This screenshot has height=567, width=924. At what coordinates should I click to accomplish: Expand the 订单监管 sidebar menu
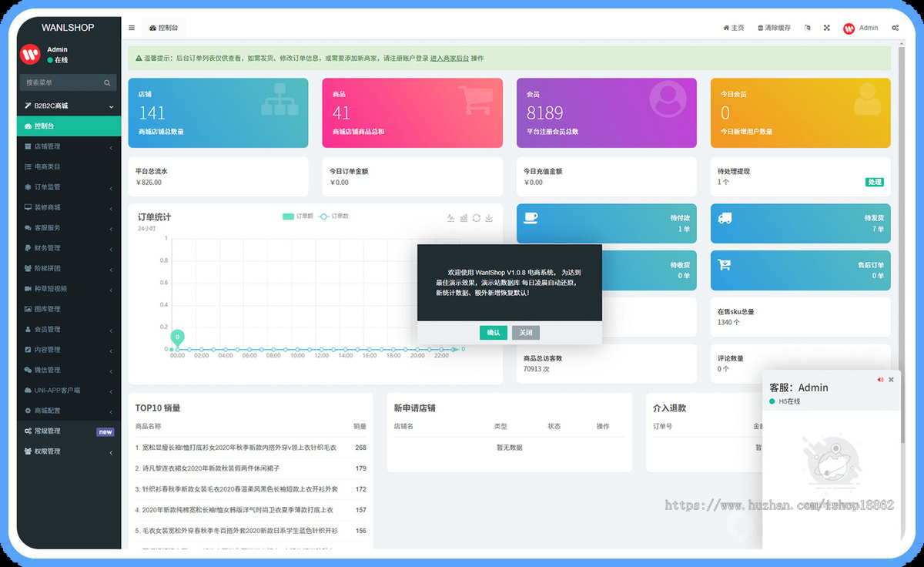tap(69, 187)
